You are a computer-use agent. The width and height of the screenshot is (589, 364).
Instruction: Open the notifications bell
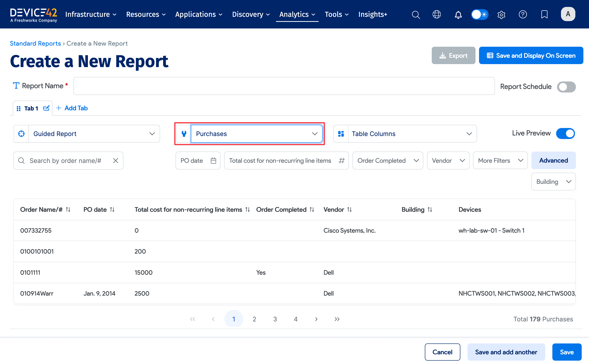click(458, 14)
